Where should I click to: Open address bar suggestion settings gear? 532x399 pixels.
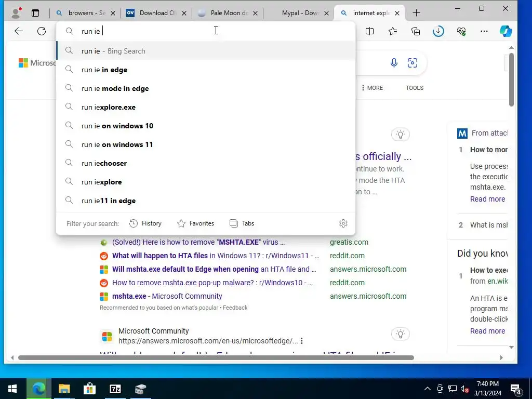343,223
